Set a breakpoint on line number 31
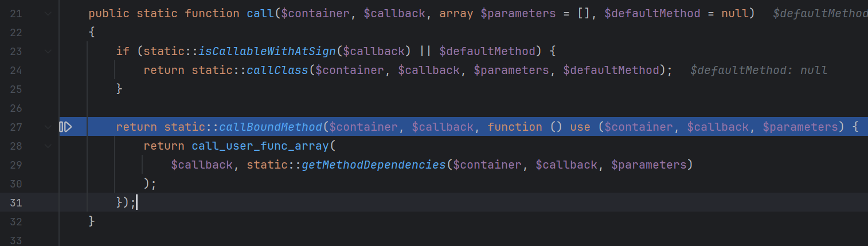The image size is (868, 246). click(16, 202)
